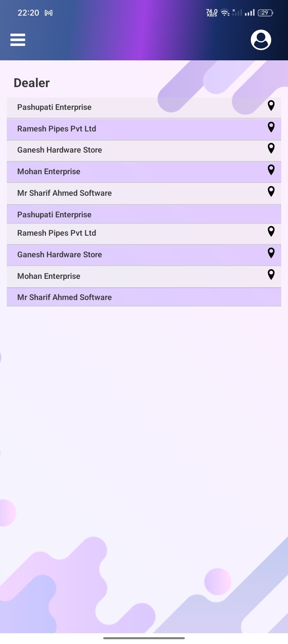Choose Mohan Enterprise name in purple row
The image size is (288, 644).
pos(49,171)
